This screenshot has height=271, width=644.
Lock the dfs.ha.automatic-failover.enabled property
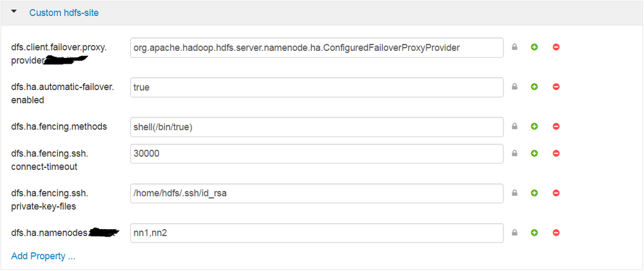pyautogui.click(x=514, y=86)
